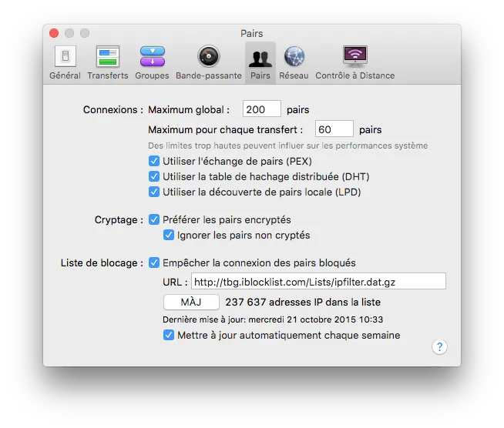Click the blocklist URL text field

click(x=318, y=281)
